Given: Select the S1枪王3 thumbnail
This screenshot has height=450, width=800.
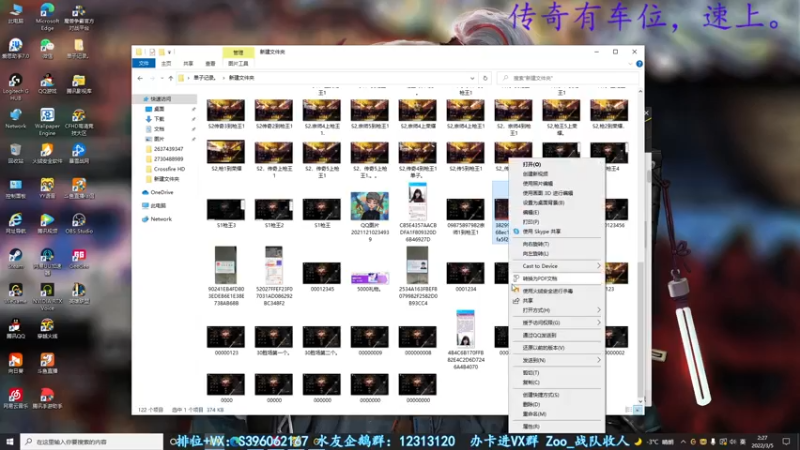Looking at the screenshot, I should pos(226,210).
